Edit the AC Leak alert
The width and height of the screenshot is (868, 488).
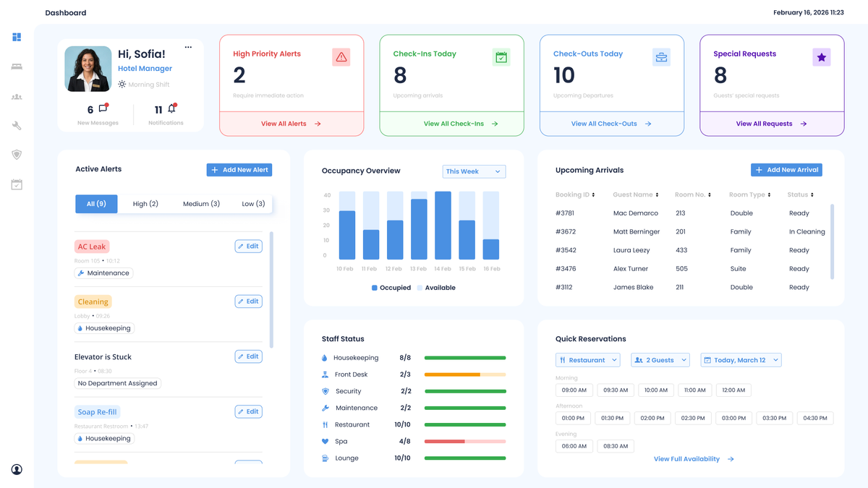click(248, 246)
